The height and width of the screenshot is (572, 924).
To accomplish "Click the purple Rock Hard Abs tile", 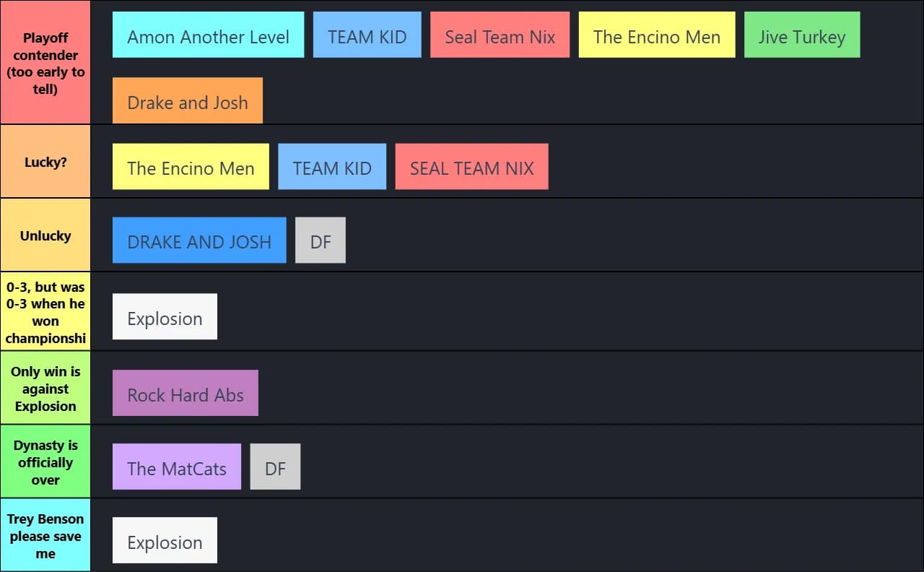I will [186, 393].
